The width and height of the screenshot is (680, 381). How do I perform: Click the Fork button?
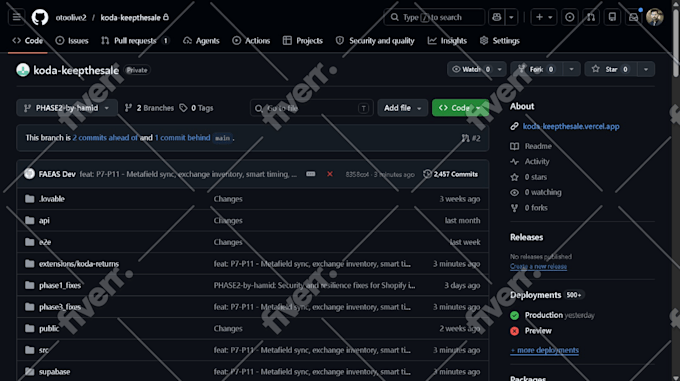(x=536, y=69)
